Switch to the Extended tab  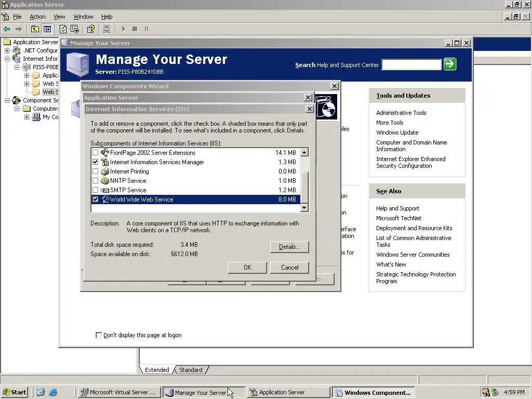pos(157,370)
